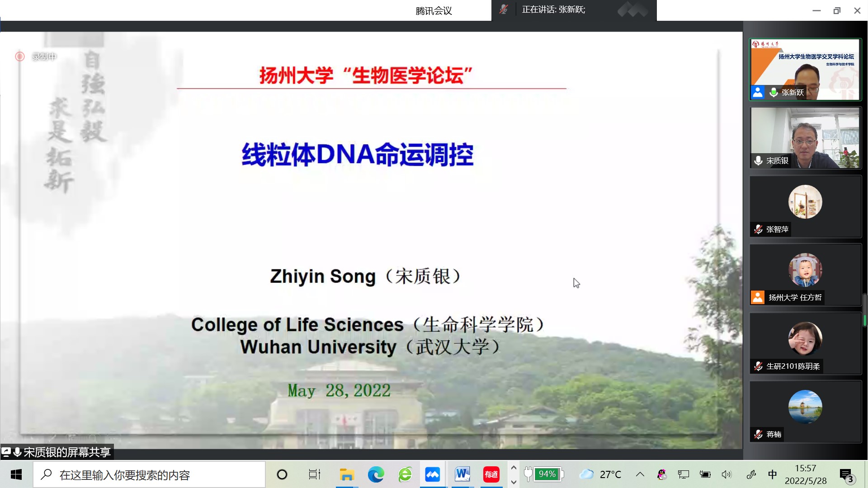Screen dimensions: 868x488
Task: Click the red recording indicator icon
Action: (x=19, y=56)
